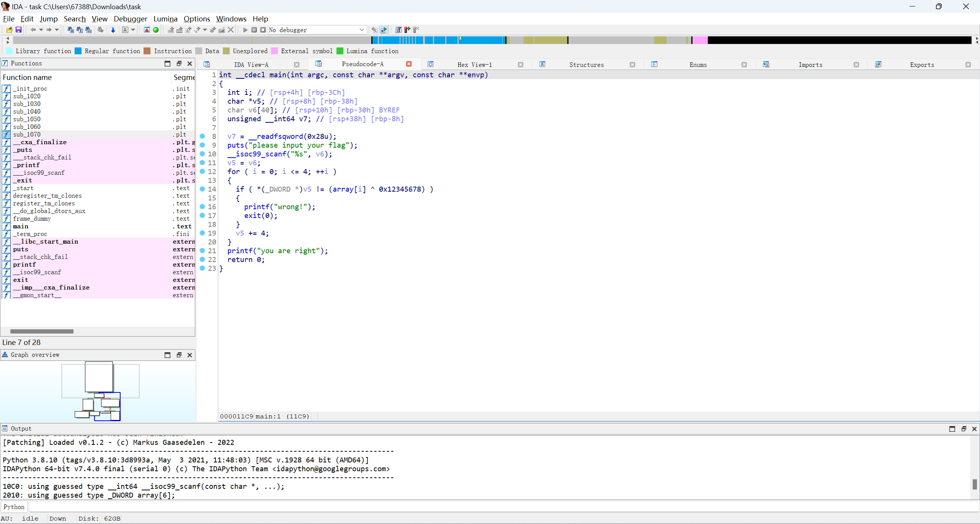Pause the process with the pause icon
The image size is (980, 524).
(x=254, y=30)
